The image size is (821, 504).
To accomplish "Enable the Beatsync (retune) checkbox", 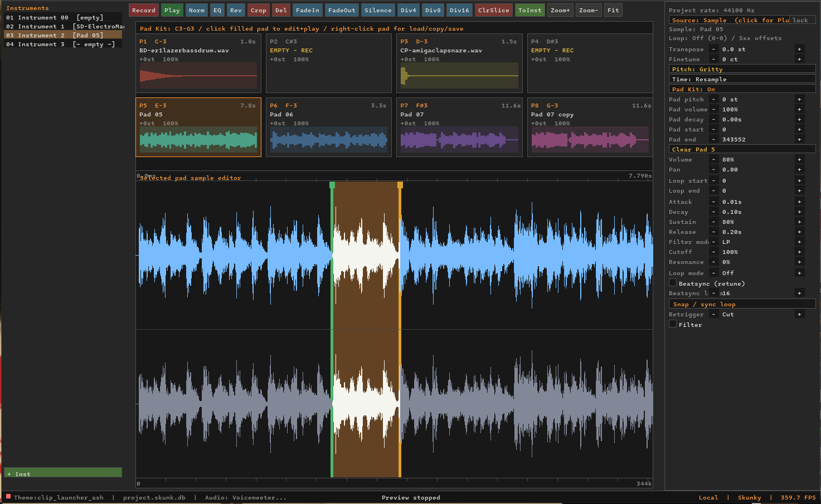I will pos(673,283).
